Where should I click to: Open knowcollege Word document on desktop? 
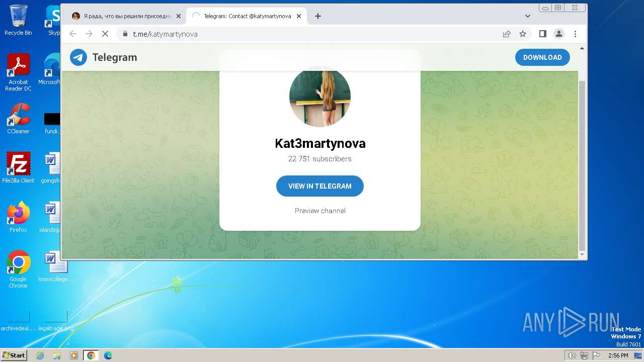(x=56, y=266)
